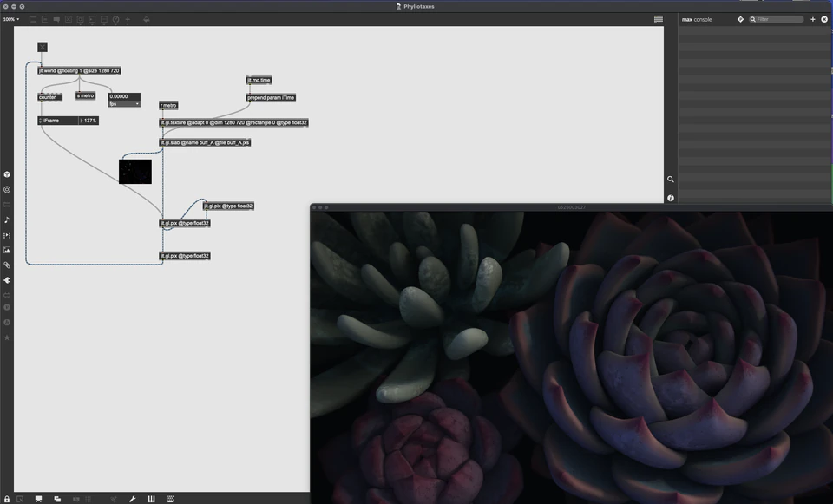Click the plus icon in Max console header
The width and height of the screenshot is (833, 504).
pyautogui.click(x=813, y=19)
